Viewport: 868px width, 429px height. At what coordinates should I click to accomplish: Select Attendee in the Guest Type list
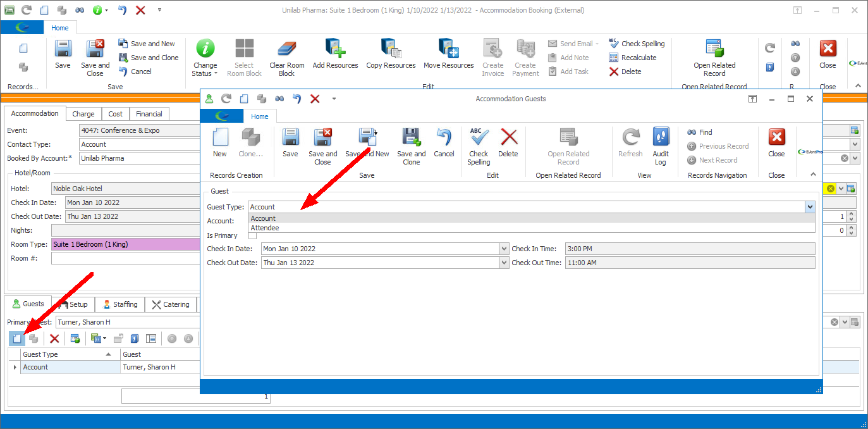click(x=531, y=228)
